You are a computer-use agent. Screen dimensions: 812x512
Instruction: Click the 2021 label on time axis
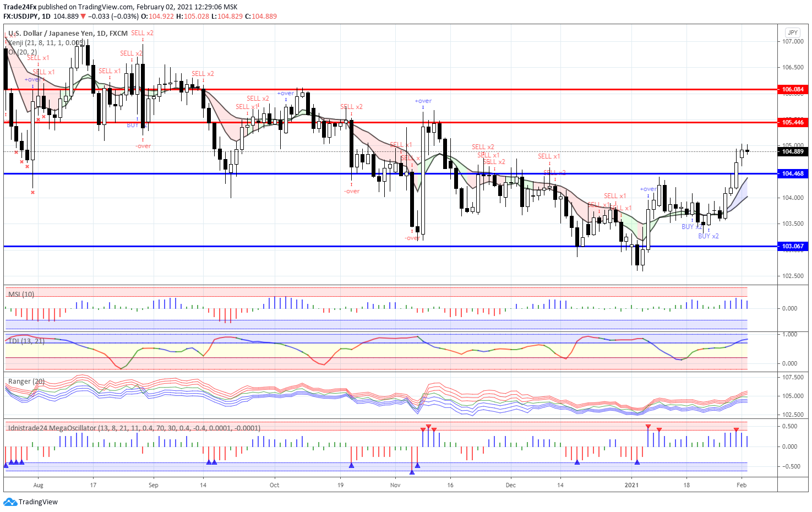point(631,485)
